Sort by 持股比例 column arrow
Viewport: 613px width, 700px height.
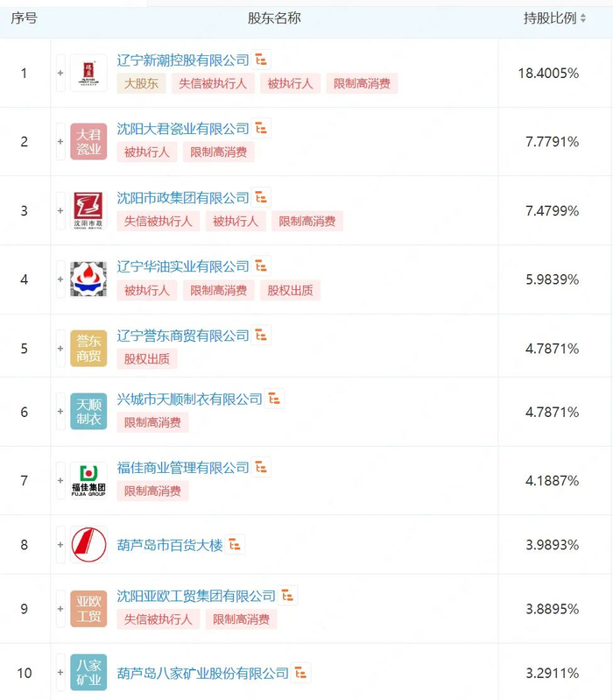click(x=583, y=18)
